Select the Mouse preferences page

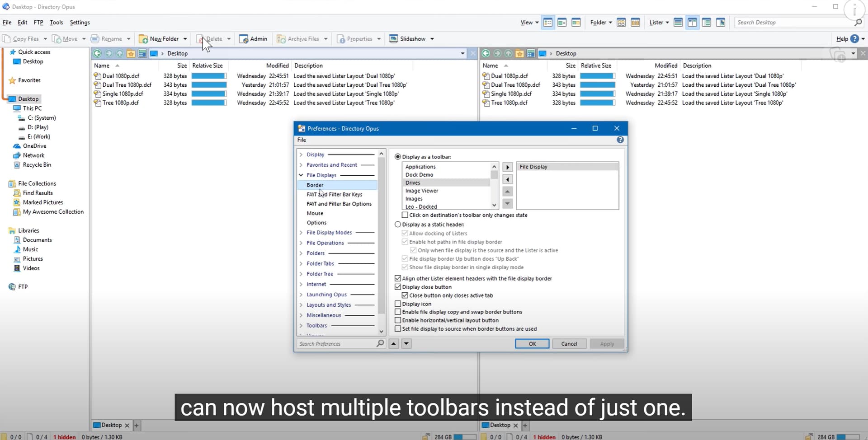coord(315,214)
